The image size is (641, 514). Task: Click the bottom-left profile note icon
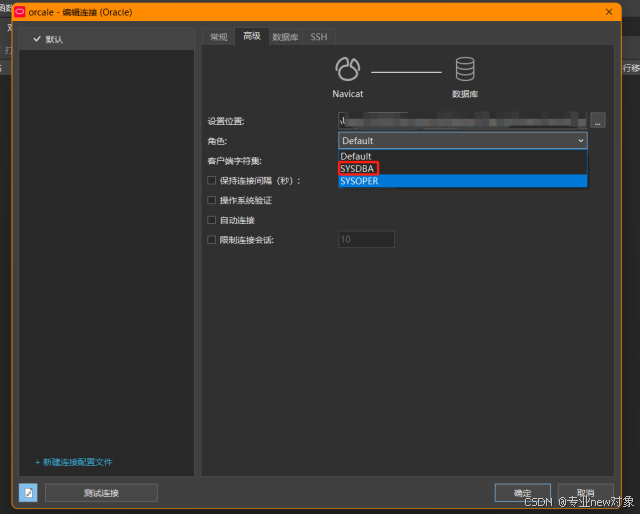(28, 493)
